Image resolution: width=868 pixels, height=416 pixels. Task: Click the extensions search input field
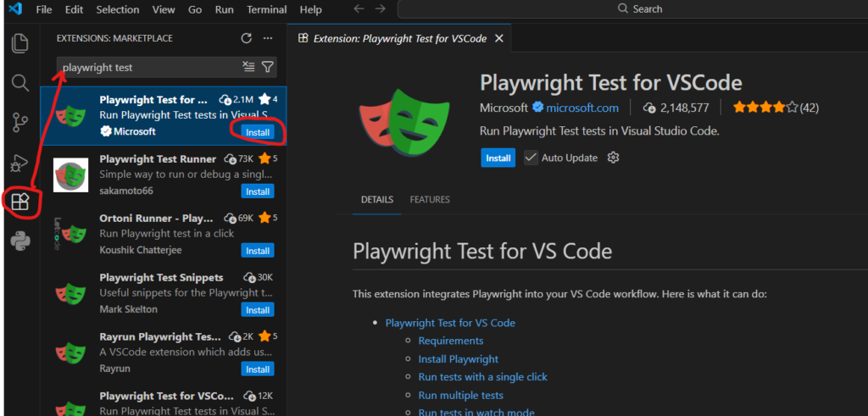point(148,67)
